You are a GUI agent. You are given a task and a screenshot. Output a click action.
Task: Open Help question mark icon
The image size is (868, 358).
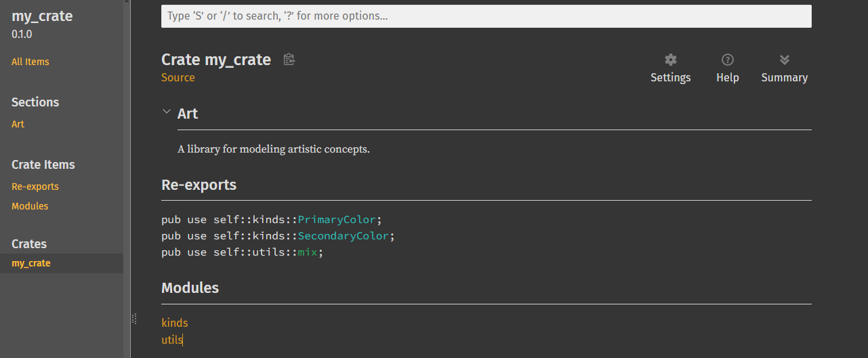727,60
